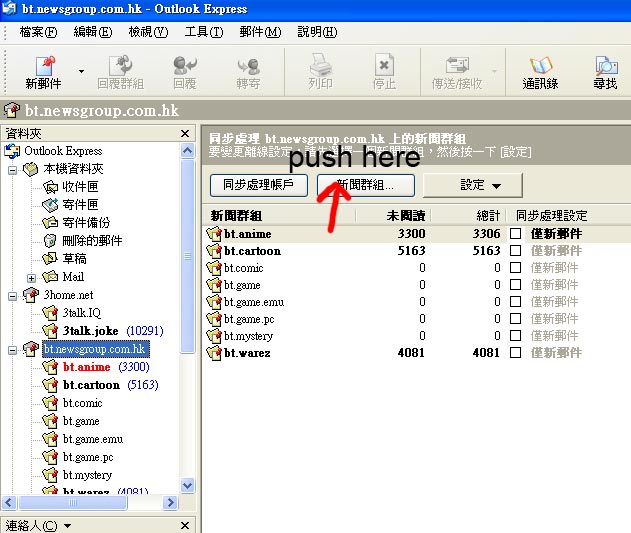Click folder pane scroll up arrow
The width and height of the screenshot is (631, 533).
[188, 151]
